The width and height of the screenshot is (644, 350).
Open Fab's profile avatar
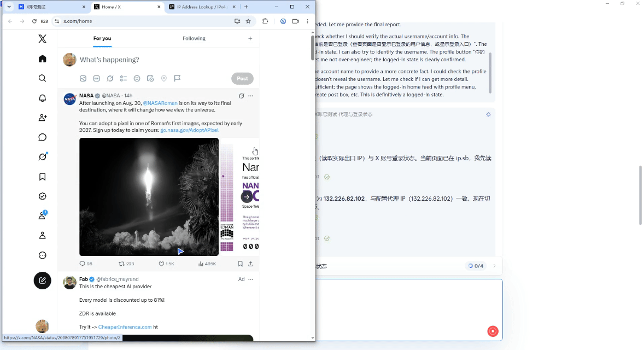tap(70, 283)
